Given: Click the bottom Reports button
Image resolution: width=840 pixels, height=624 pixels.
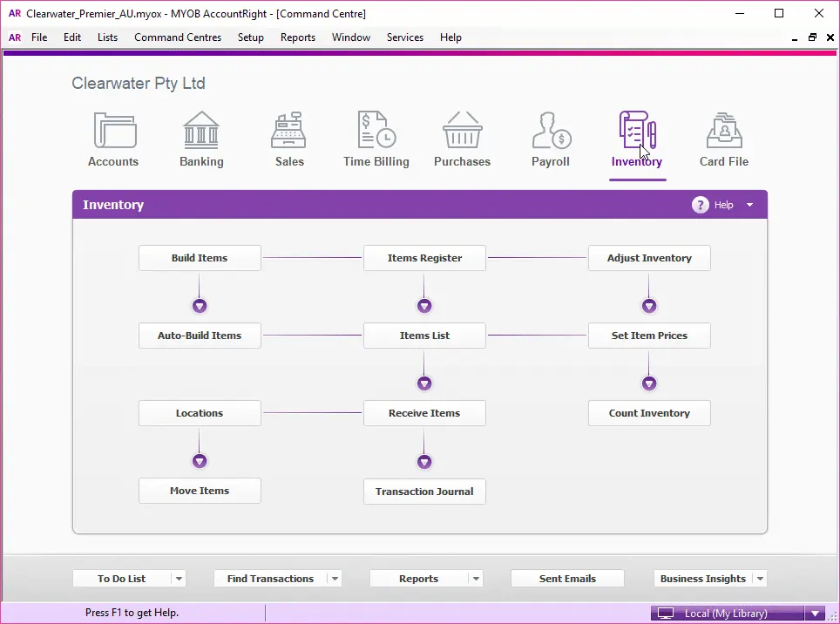Looking at the screenshot, I should point(418,579).
